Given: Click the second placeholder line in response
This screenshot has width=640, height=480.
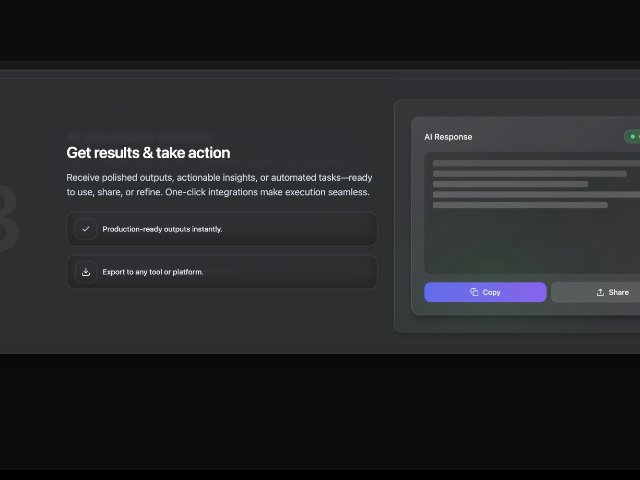Looking at the screenshot, I should [x=530, y=173].
